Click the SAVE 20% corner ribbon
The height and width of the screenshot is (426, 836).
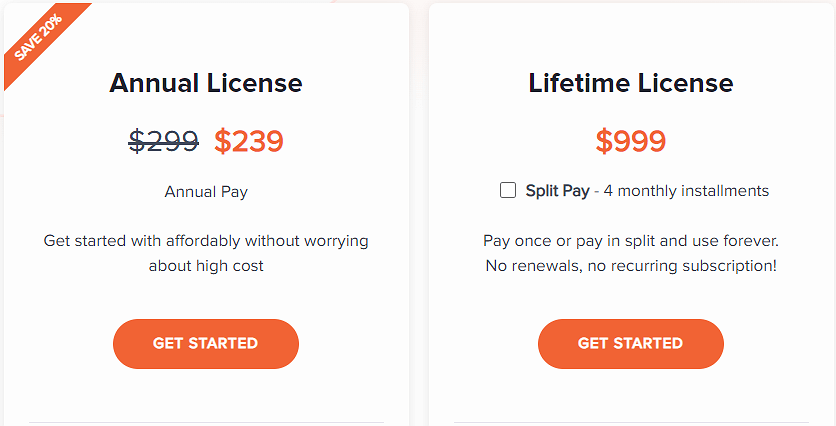click(x=39, y=37)
